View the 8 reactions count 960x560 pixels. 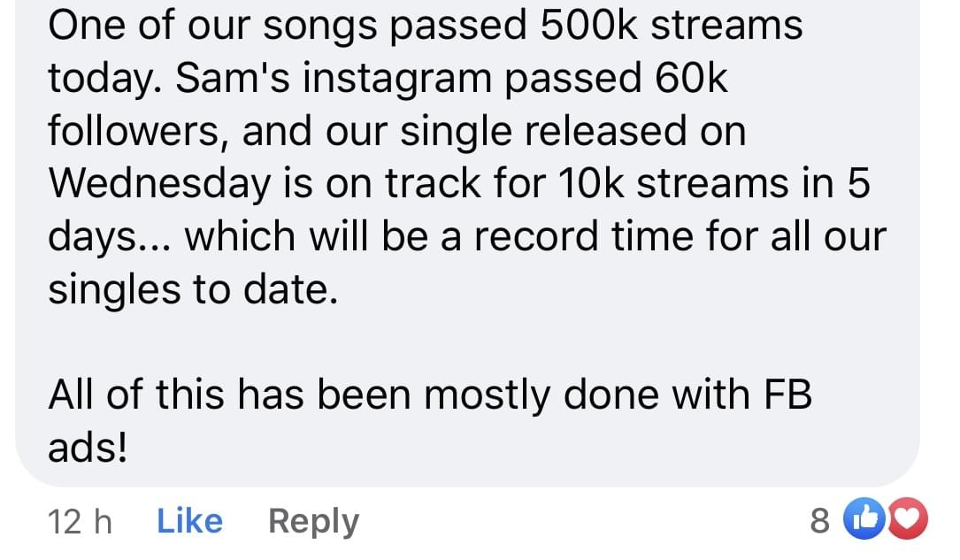point(820,521)
